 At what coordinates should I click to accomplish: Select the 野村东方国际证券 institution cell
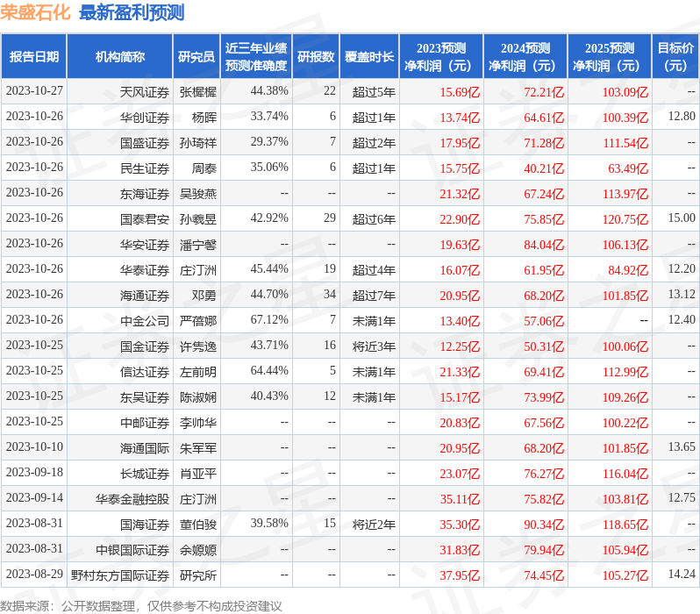point(119,575)
